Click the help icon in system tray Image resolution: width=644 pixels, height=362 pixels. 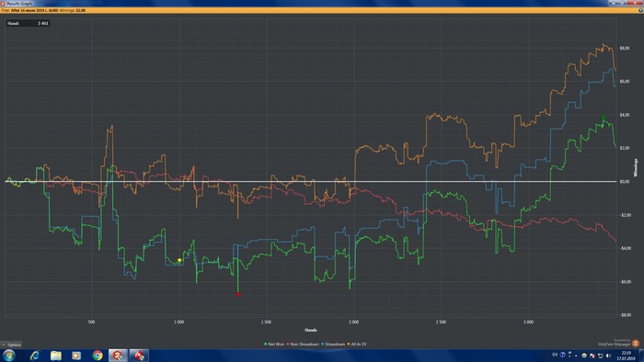[x=562, y=355]
